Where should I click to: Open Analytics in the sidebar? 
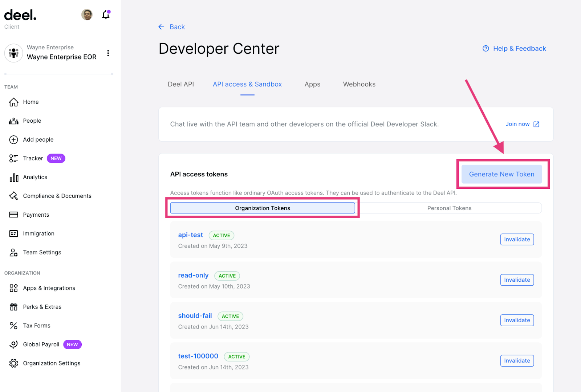(35, 177)
